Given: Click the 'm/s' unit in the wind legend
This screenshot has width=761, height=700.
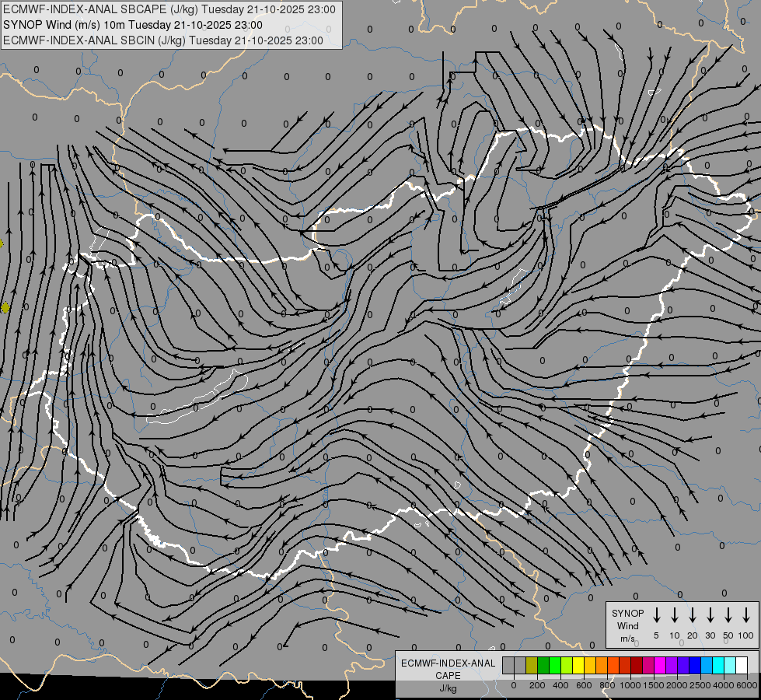Looking at the screenshot, I should tap(627, 639).
